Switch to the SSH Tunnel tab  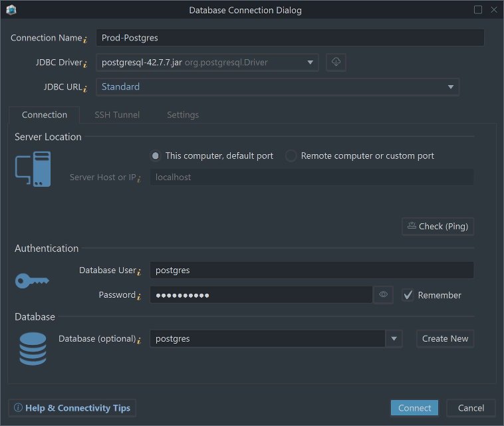point(117,115)
